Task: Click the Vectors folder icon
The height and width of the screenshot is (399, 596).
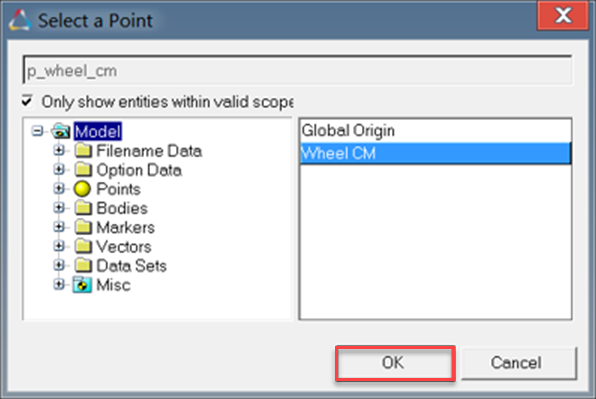Action: click(83, 246)
